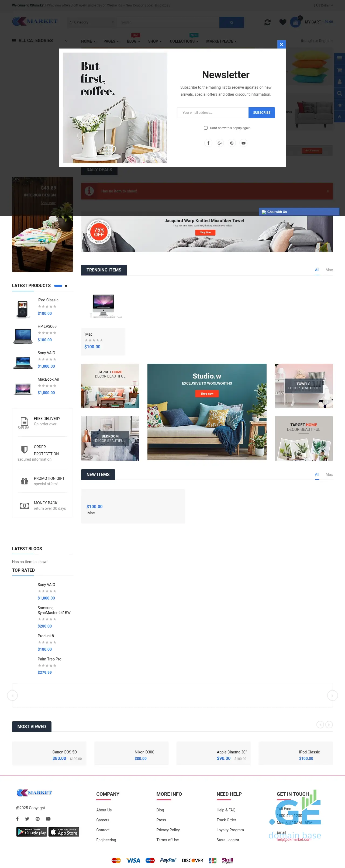The height and width of the screenshot is (868, 345).
Task: Click the search magnifier button
Action: pyautogui.click(x=232, y=23)
